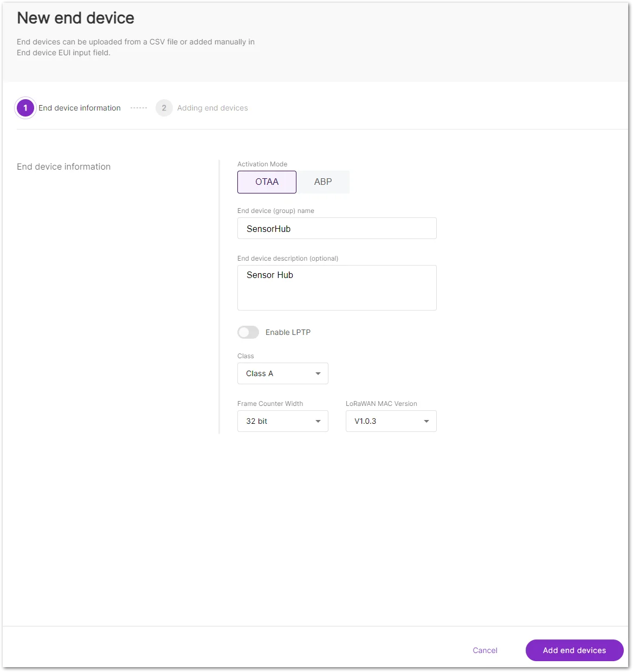
Task: Click the End device information section title
Action: 63,167
